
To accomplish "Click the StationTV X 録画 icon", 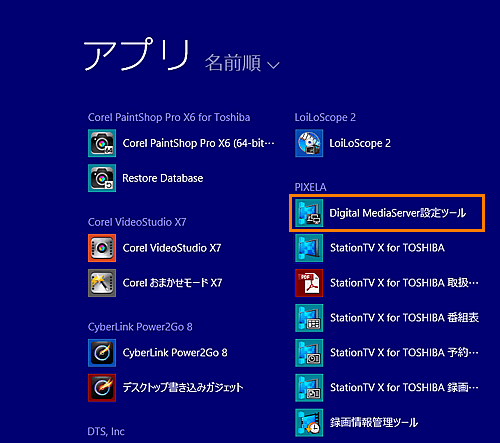I will (x=309, y=388).
